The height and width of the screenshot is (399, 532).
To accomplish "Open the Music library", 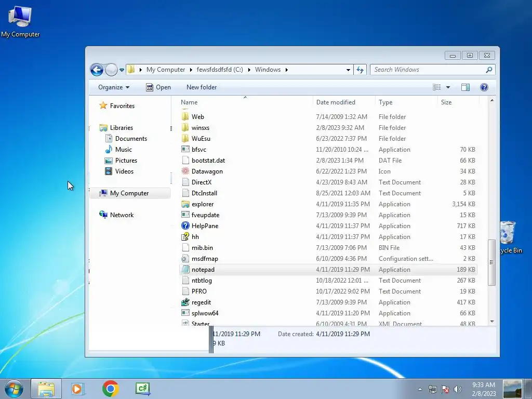I will click(x=118, y=149).
